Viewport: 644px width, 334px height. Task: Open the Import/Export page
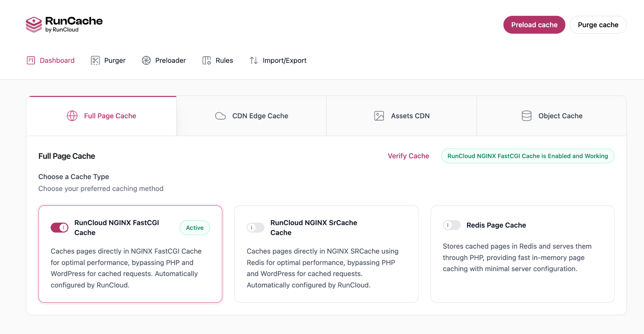point(278,60)
